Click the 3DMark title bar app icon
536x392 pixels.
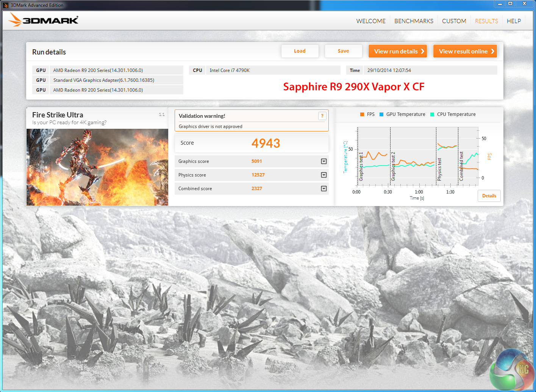tap(6, 5)
